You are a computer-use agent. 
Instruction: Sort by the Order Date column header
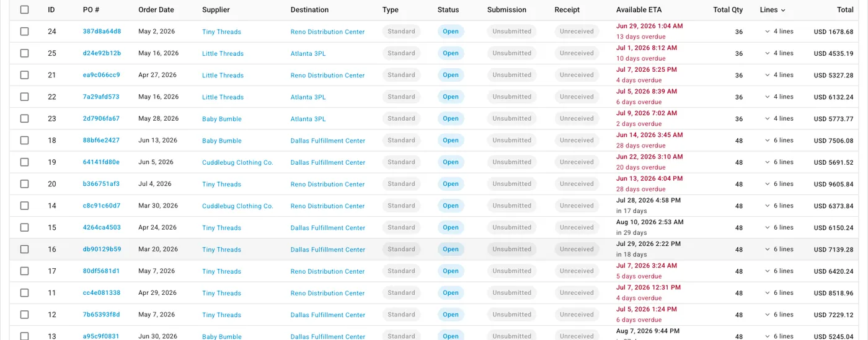(x=156, y=10)
